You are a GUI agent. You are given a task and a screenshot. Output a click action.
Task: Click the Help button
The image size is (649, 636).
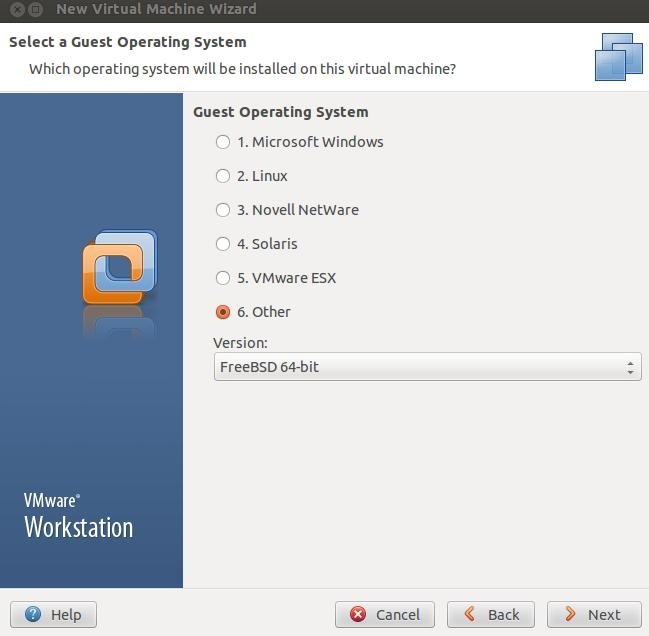pyautogui.click(x=53, y=614)
